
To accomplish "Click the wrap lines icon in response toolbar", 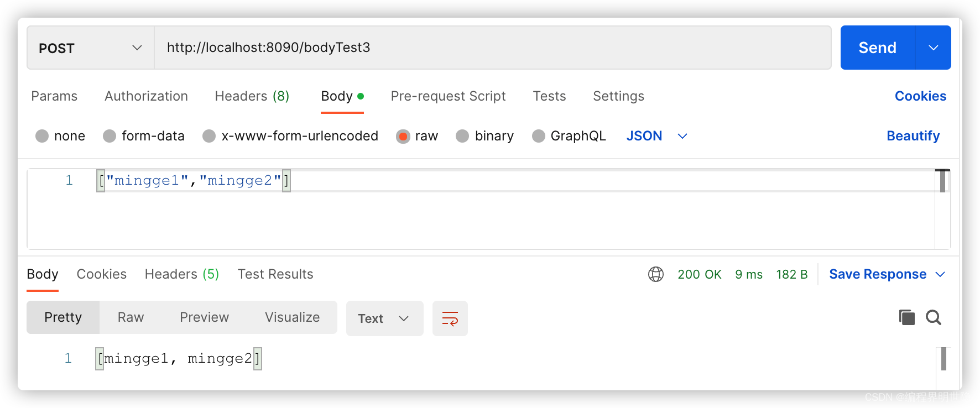I will 450,318.
